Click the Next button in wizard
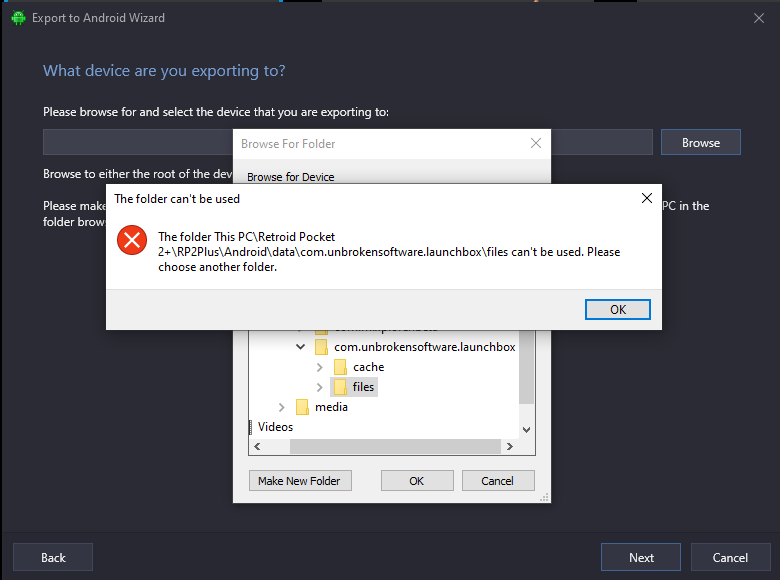Viewport: 780px width, 580px height. pyautogui.click(x=641, y=557)
